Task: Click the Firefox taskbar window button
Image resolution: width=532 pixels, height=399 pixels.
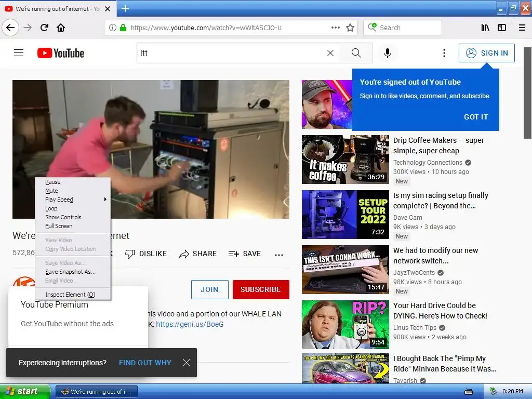Action: point(96,392)
